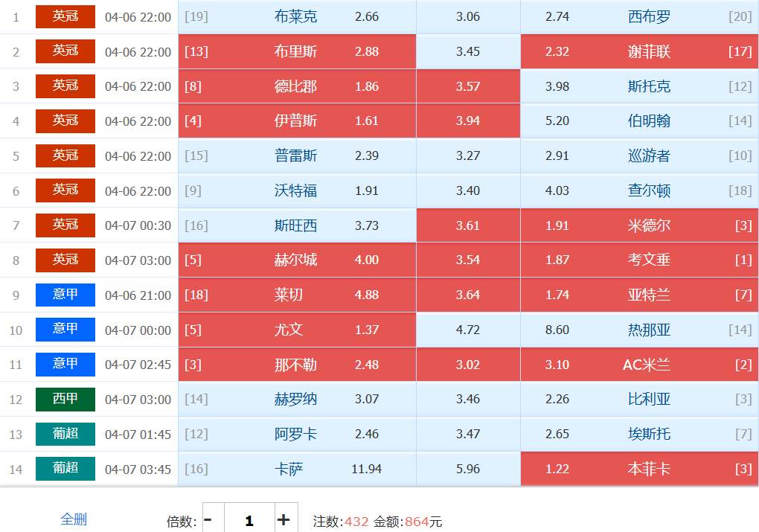The height and width of the screenshot is (532, 759).
Task: Click the 意甲 league tag for 莱切 match
Action: click(x=65, y=295)
